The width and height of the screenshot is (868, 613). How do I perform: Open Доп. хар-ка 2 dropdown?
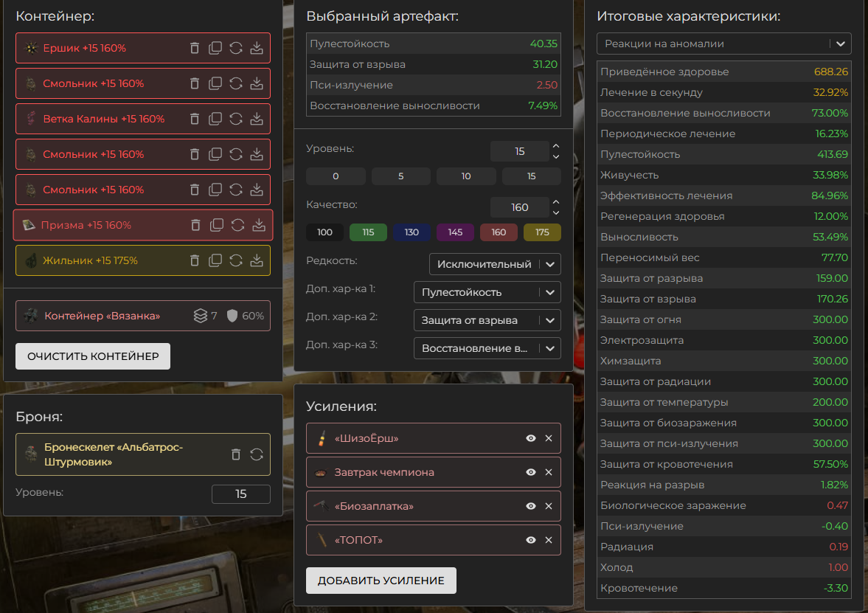point(487,320)
